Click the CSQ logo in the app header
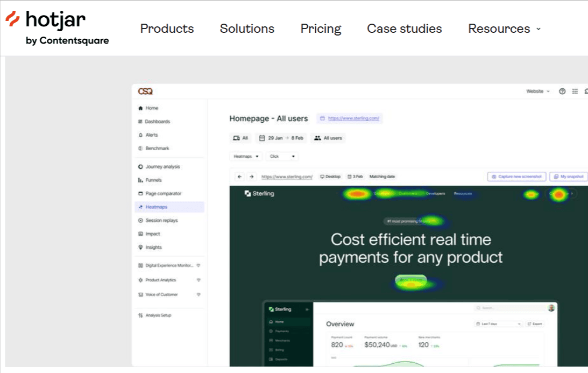 (145, 91)
